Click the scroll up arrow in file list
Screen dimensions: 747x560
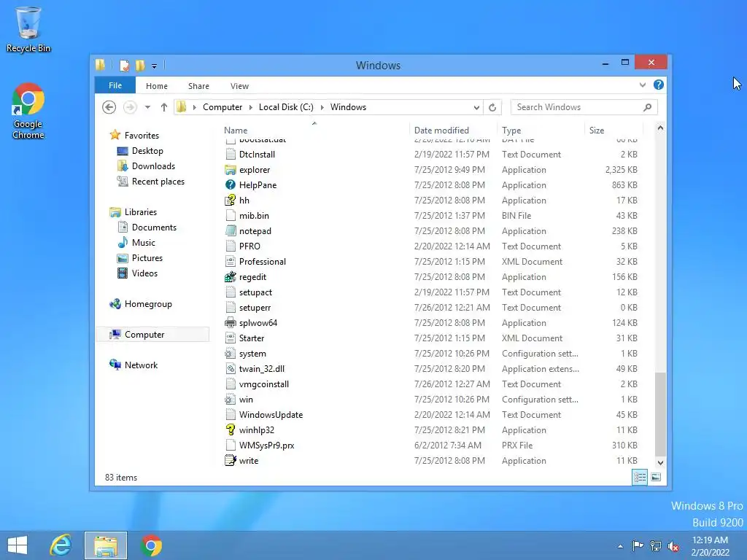click(x=660, y=128)
